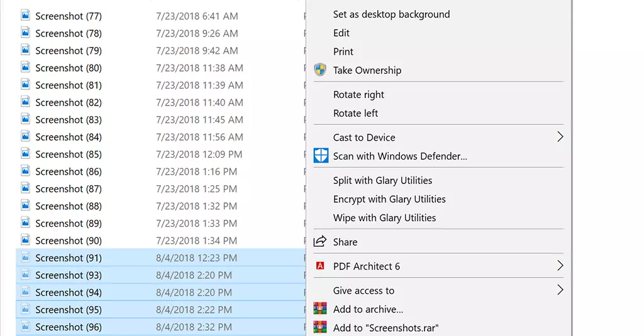Choose Encrypt with Glary Utilities
Viewport: 644px width, 336px height.
pyautogui.click(x=389, y=199)
